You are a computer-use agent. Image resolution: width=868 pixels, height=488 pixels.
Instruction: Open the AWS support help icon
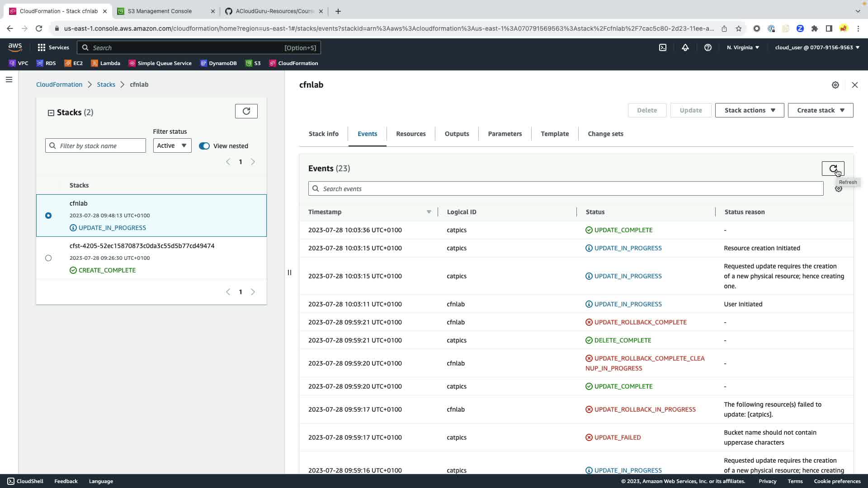[x=708, y=47]
